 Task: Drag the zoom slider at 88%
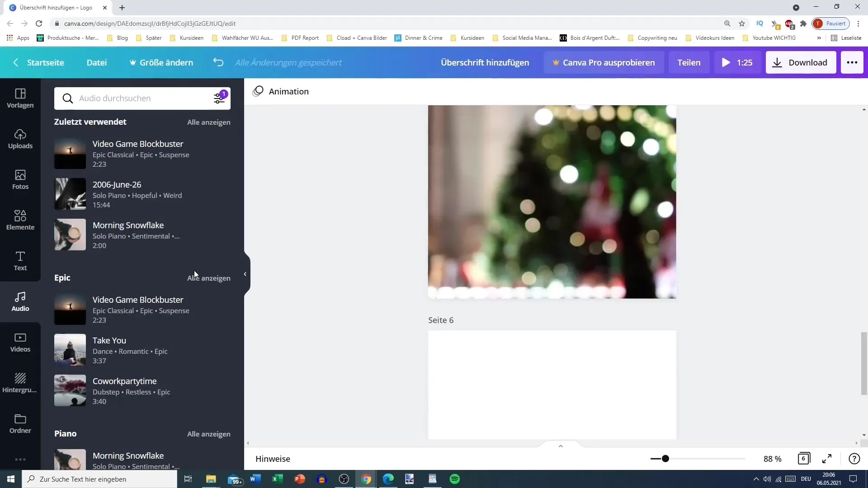(x=665, y=459)
